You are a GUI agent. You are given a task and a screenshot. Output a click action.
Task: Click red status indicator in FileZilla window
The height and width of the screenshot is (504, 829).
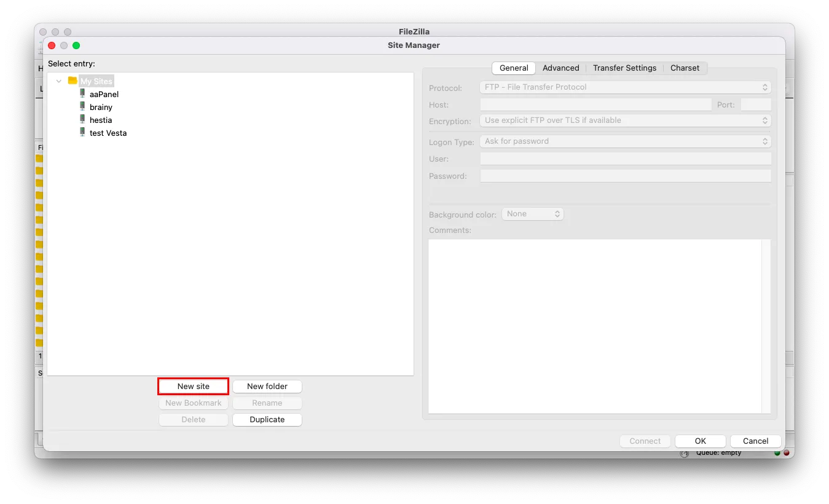click(786, 453)
